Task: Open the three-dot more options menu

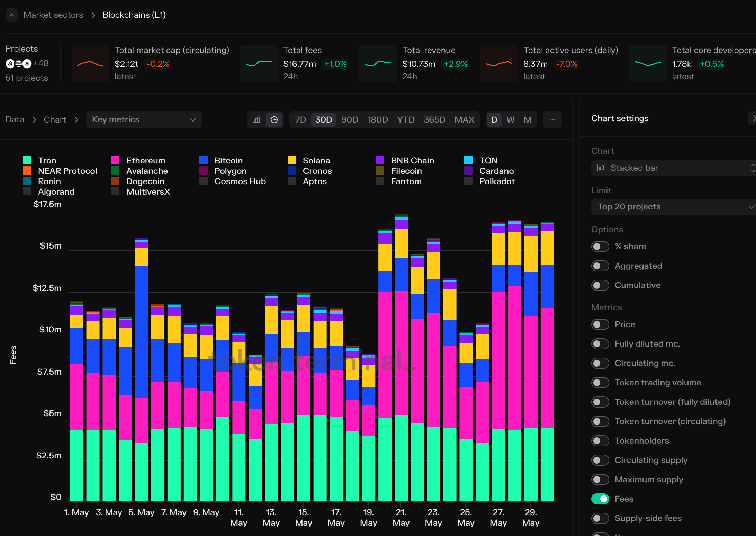Action: [552, 120]
